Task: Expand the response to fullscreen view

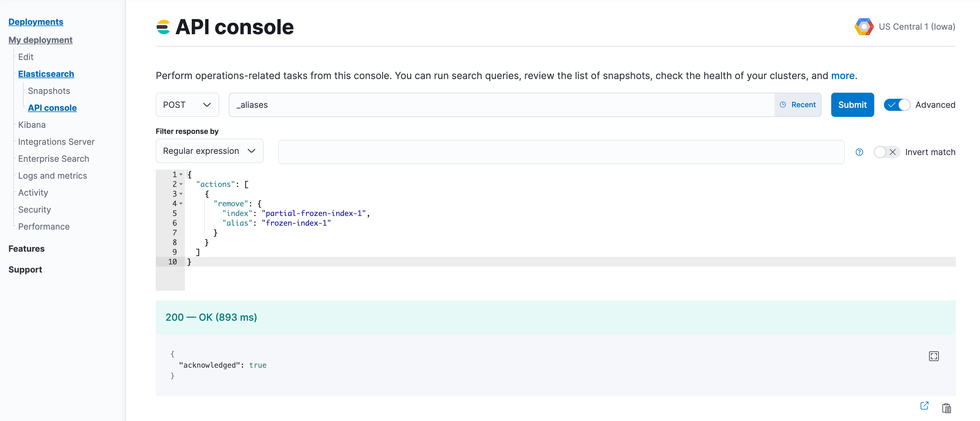Action: tap(934, 356)
